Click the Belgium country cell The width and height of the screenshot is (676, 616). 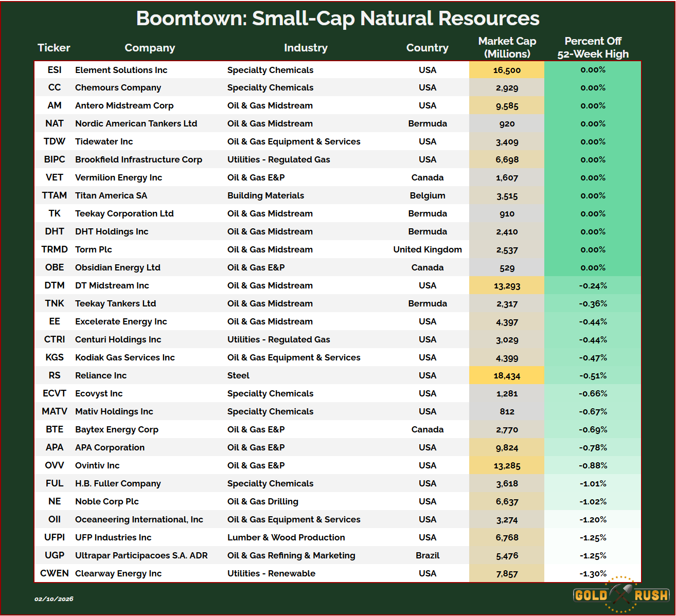tap(427, 195)
